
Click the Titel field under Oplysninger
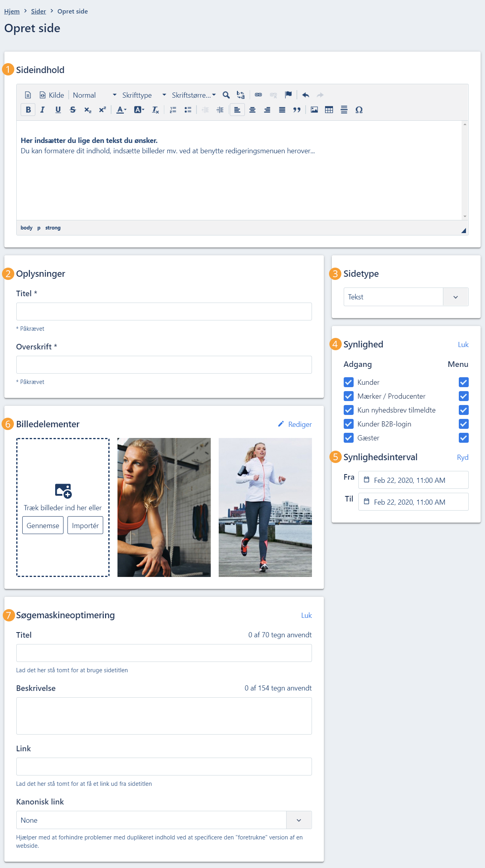tap(164, 312)
